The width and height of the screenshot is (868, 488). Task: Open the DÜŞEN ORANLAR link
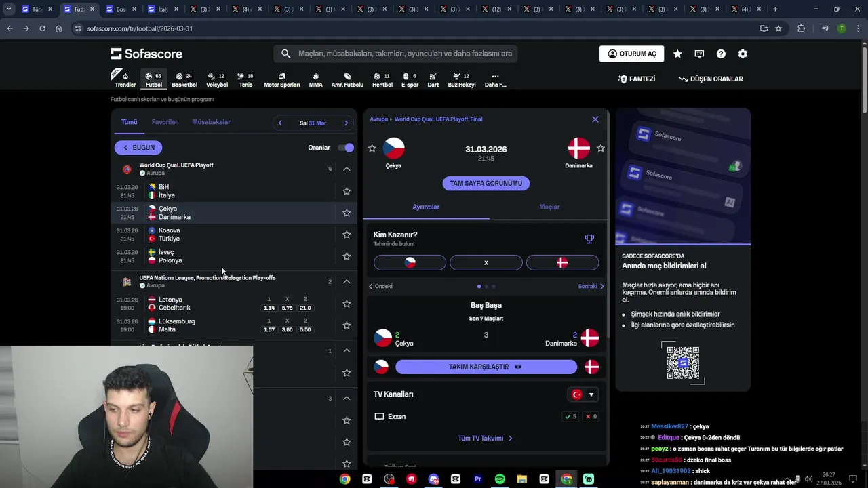[711, 79]
